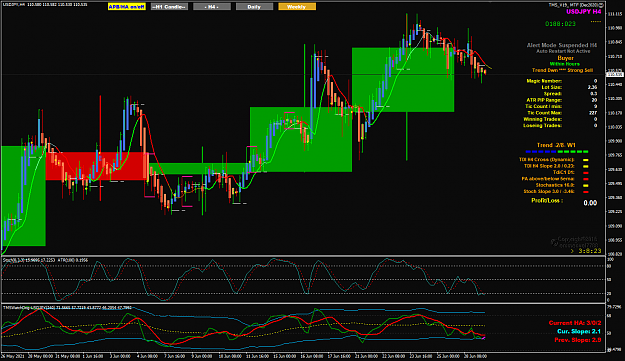Screen dimensions: 625x361
Task: Click the EA smiley icon at top right
Action: tap(601, 5)
